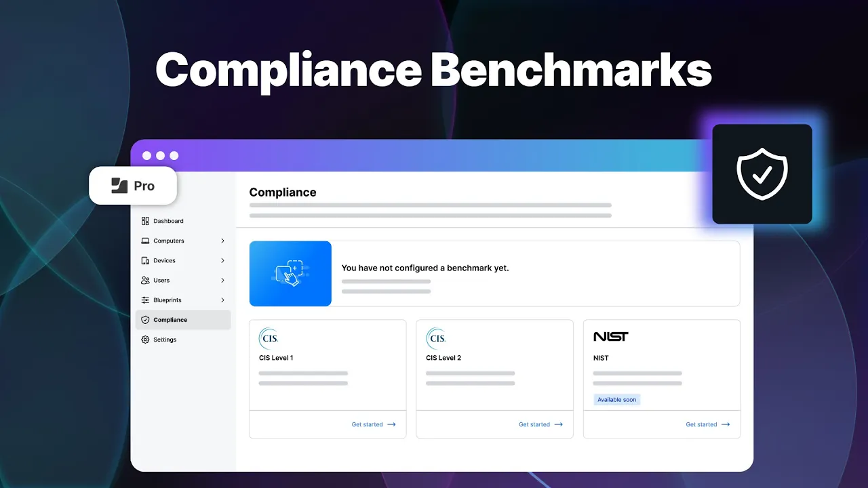The width and height of the screenshot is (868, 488).
Task: Click the Computers laptop icon
Action: click(x=145, y=241)
